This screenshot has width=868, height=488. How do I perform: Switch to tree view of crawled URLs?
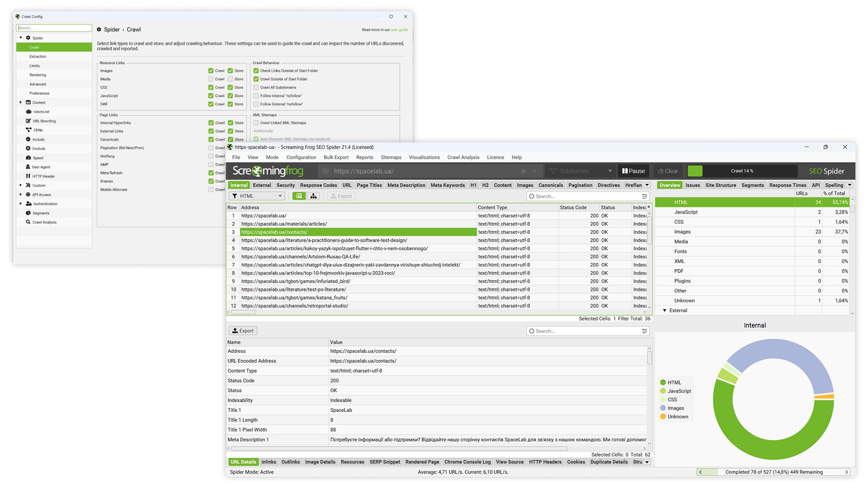click(x=313, y=196)
